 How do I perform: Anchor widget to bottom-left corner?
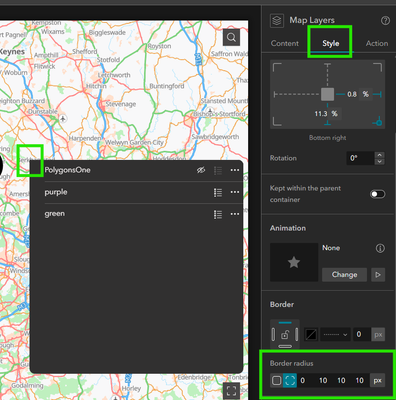pos(277,121)
